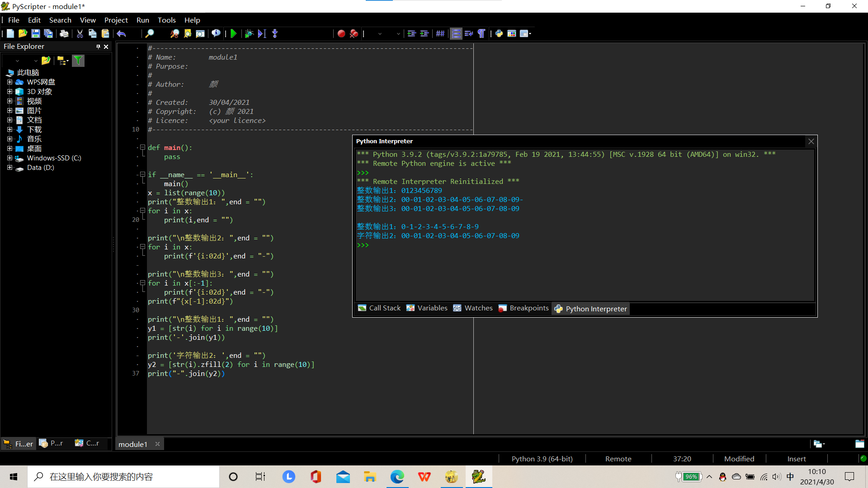Switch to the Variables tab
The image size is (868, 488).
click(427, 308)
